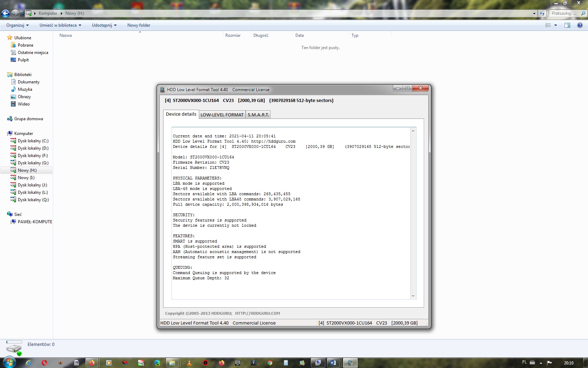Open the Udostępnij dropdown
Viewport: 588px width, 368px height.
(x=104, y=25)
